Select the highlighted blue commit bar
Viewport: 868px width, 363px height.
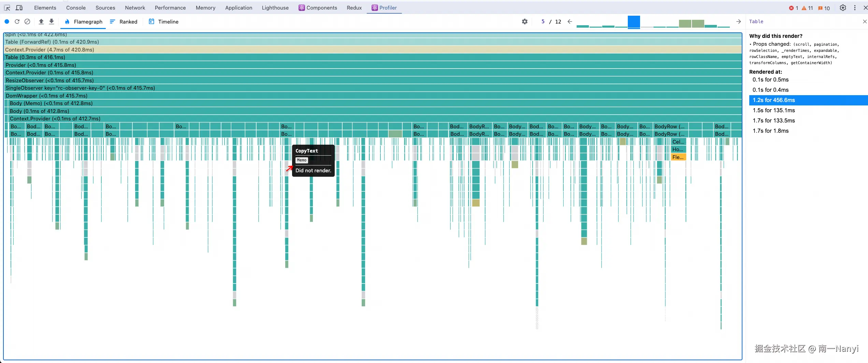(634, 22)
